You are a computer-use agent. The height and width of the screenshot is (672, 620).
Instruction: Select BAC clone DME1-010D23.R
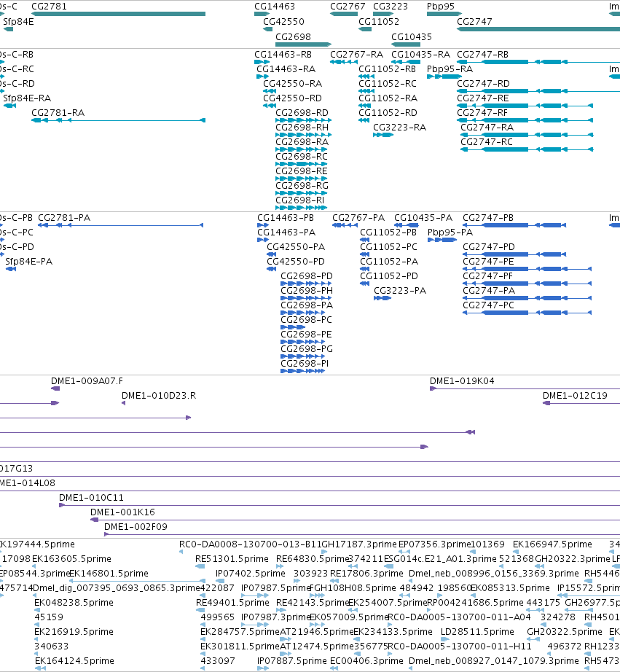(159, 396)
